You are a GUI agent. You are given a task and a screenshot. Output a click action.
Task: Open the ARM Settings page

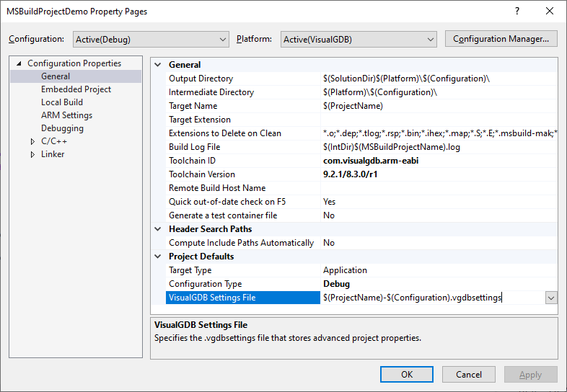tap(66, 115)
